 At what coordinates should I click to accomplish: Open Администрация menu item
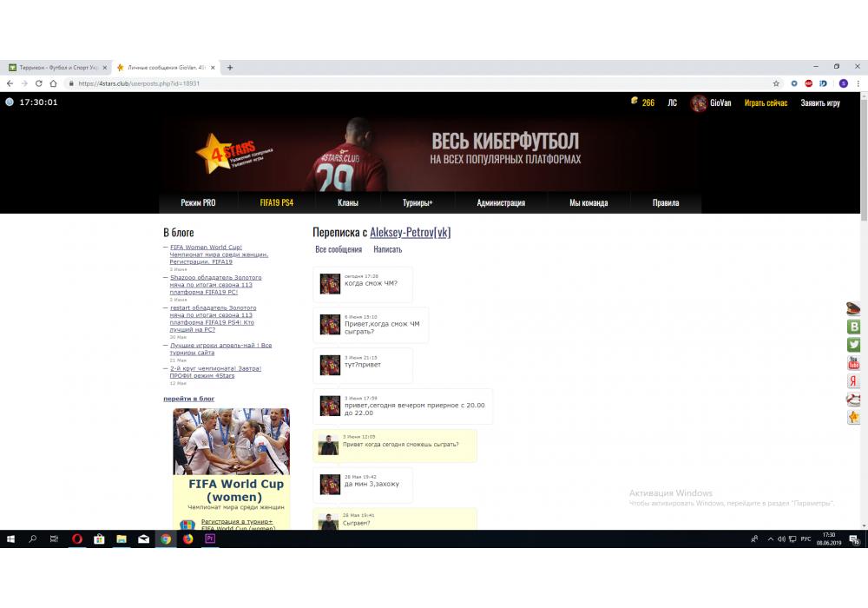point(501,202)
